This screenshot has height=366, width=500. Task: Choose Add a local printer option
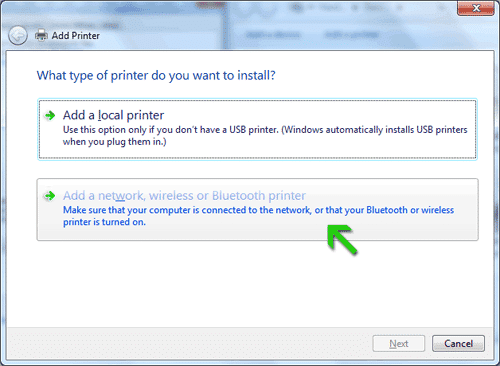click(x=257, y=129)
